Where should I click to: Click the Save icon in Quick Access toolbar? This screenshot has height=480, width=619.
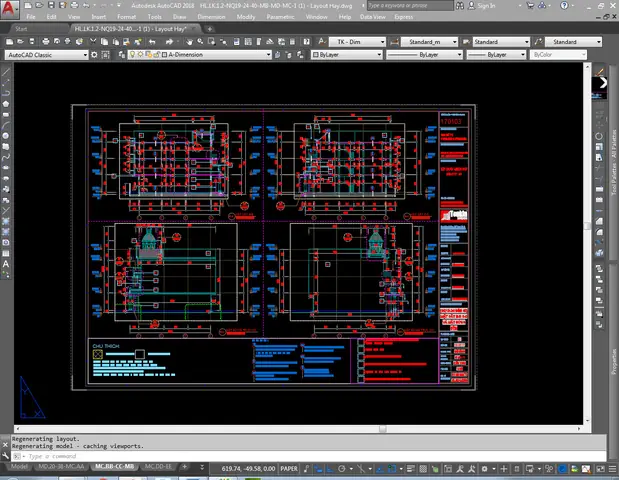point(51,6)
